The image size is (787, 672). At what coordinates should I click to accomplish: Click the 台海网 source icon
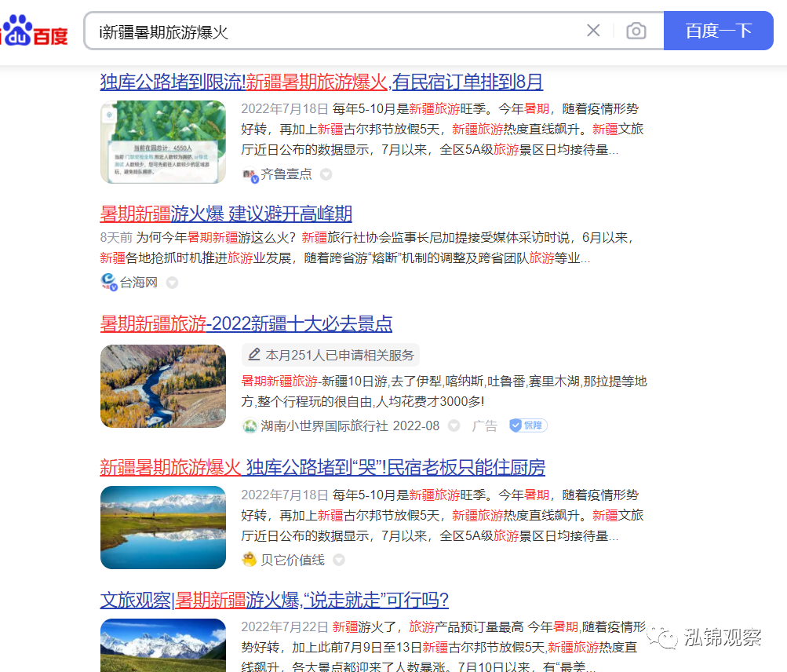point(108,282)
